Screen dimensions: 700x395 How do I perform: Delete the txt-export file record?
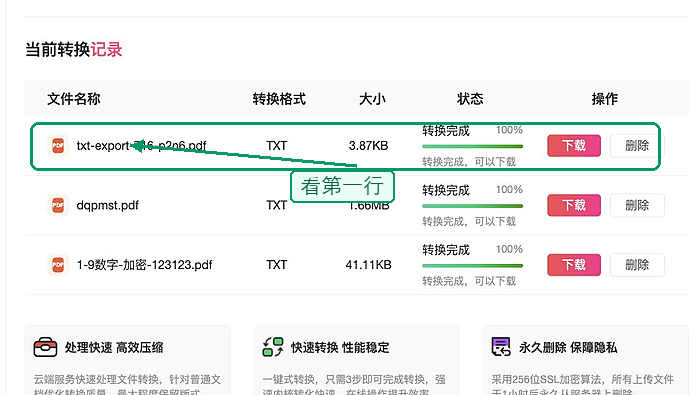pyautogui.click(x=637, y=146)
